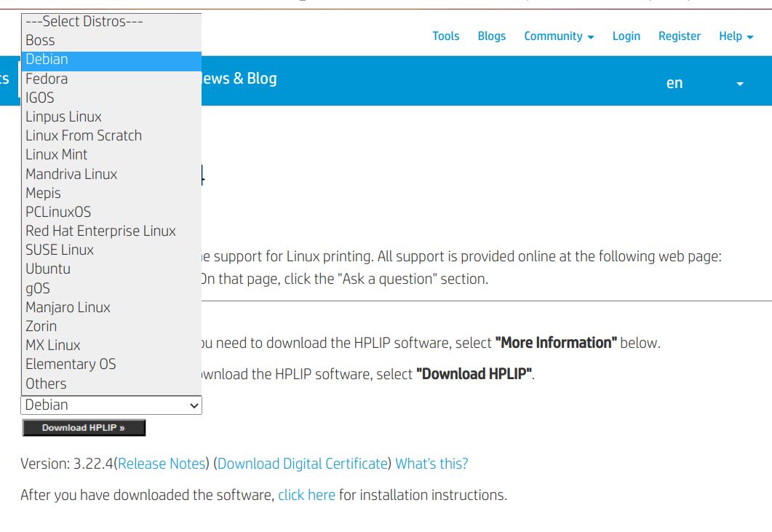Image resolution: width=772 pixels, height=532 pixels.
Task: Open the 'en' language selector
Action: coord(704,83)
